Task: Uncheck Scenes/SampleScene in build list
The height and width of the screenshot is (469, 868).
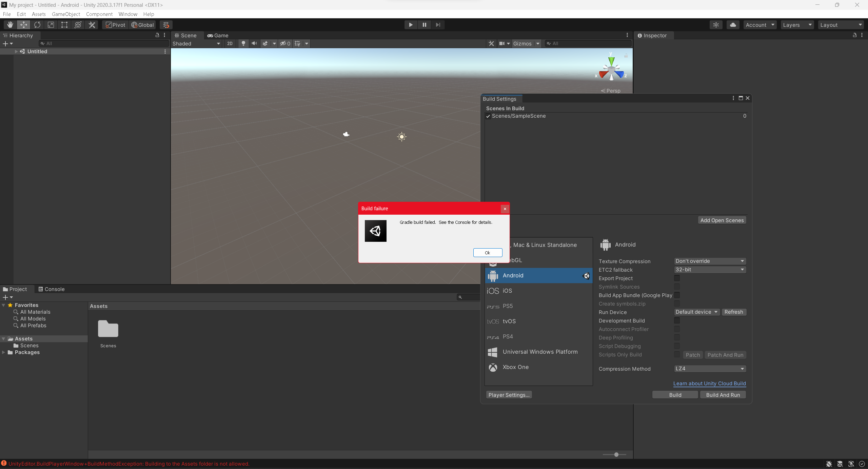Action: 488,116
